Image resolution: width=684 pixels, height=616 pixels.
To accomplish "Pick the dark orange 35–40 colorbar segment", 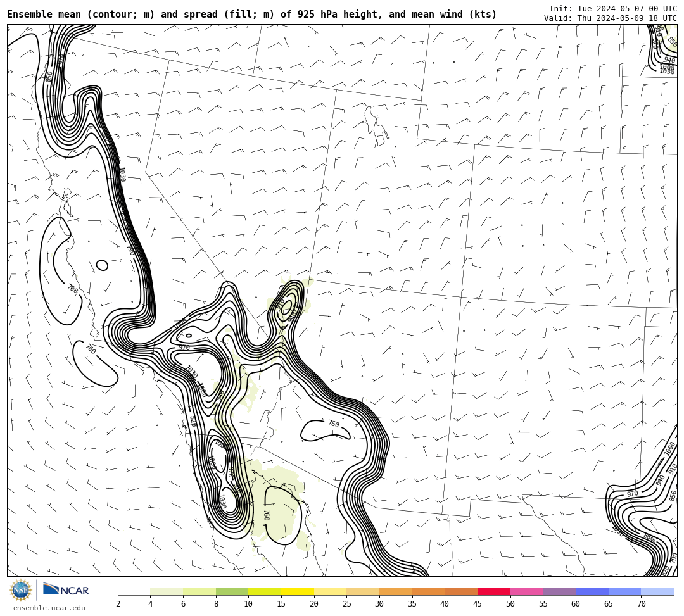I will pyautogui.click(x=428, y=591).
